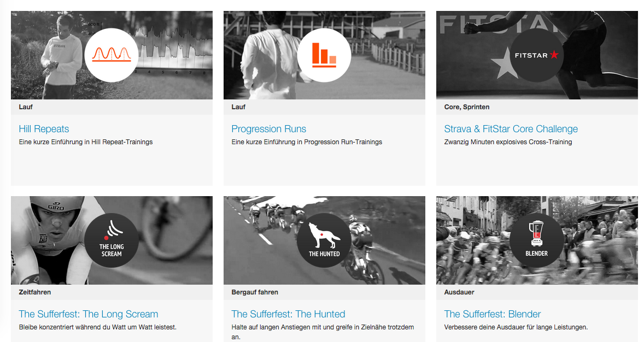Open the Progression Runs title link
The height and width of the screenshot is (342, 644).
(x=268, y=129)
